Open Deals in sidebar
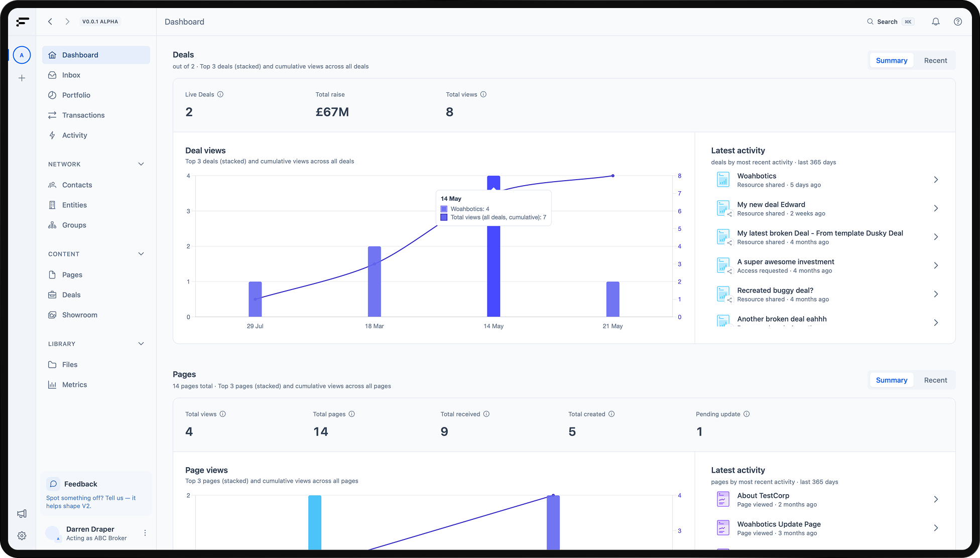 tap(96, 295)
